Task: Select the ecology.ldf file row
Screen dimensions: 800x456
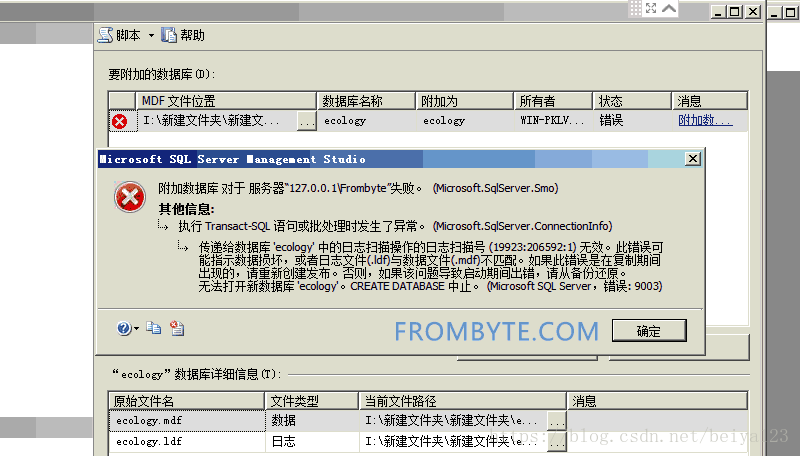Action: pos(429,442)
